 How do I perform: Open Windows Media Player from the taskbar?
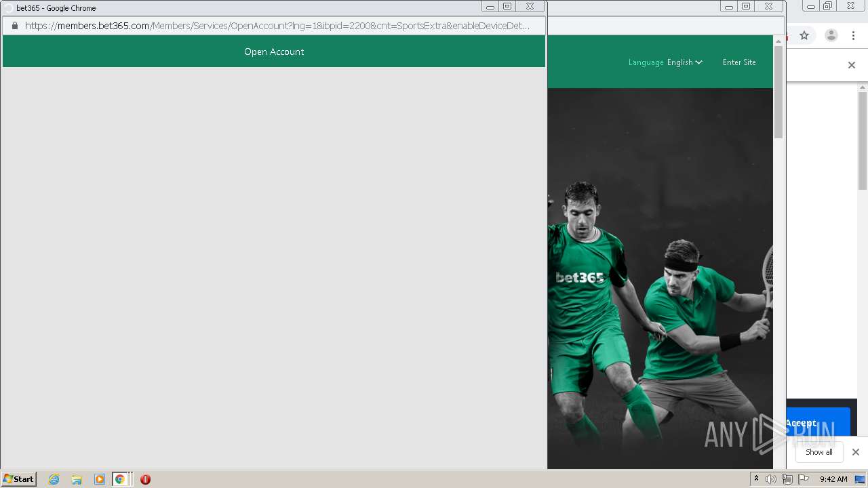pyautogui.click(x=99, y=479)
